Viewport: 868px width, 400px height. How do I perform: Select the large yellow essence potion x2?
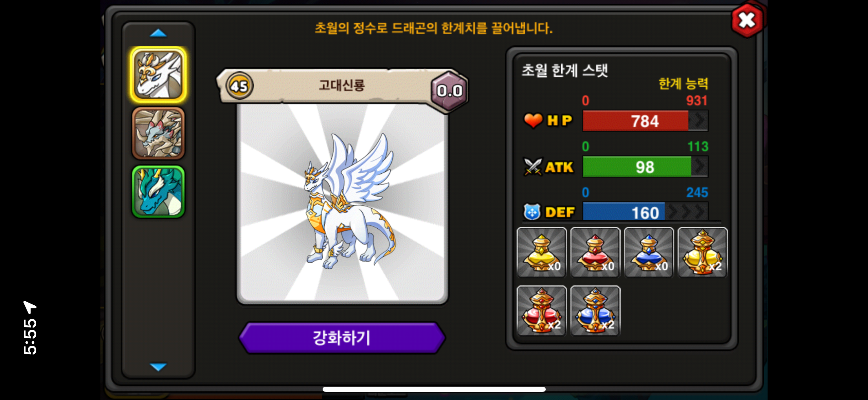coord(702,252)
